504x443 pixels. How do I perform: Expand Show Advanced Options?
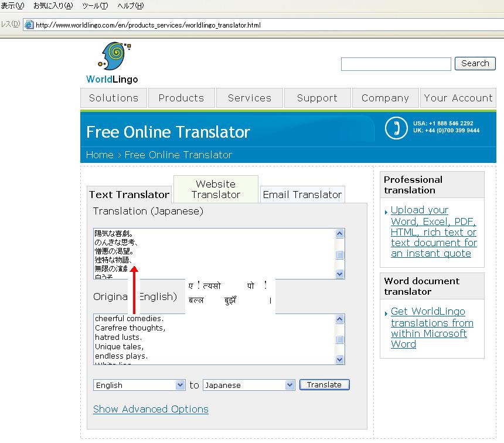click(151, 409)
